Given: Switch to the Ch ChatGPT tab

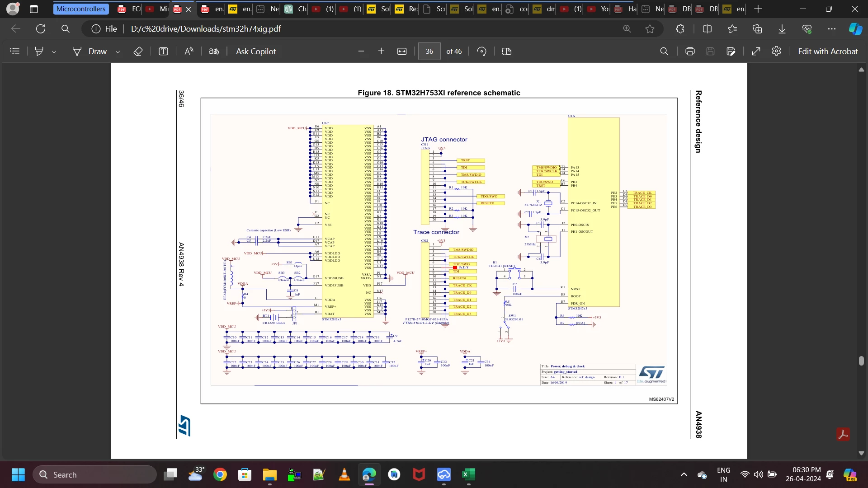Looking at the screenshot, I should [296, 9].
